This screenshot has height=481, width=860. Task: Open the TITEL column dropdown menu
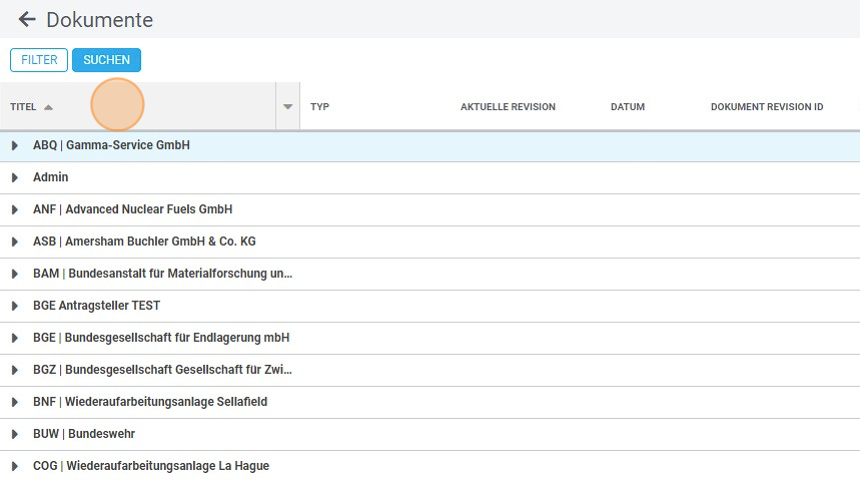[x=287, y=106]
